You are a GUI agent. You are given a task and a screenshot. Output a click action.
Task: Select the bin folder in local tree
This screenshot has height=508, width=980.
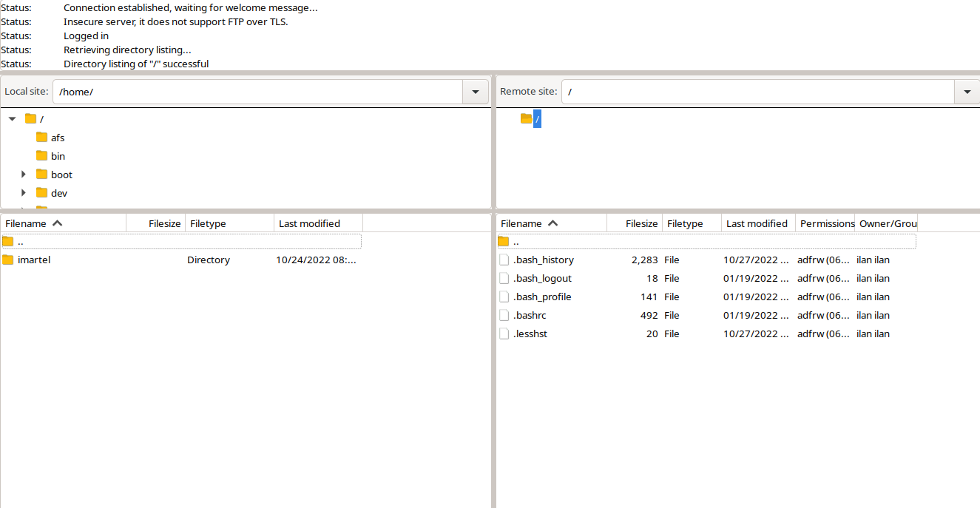click(58, 156)
